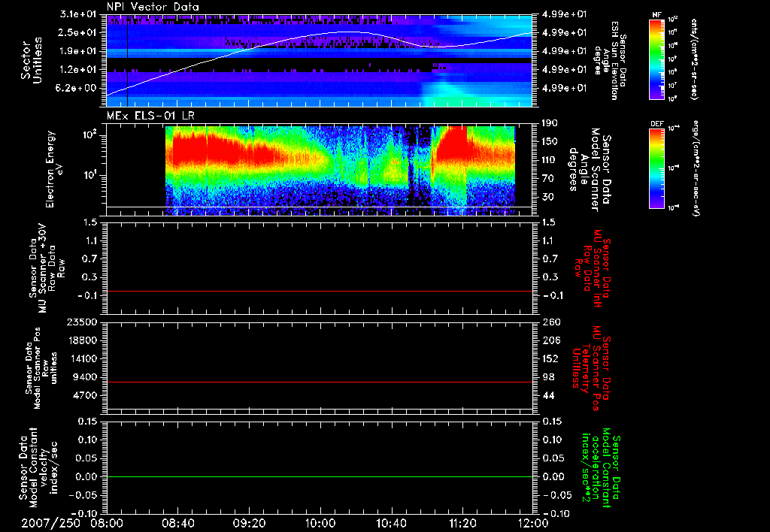
Task: Click the "08:40" time axis label
Action: (177, 523)
